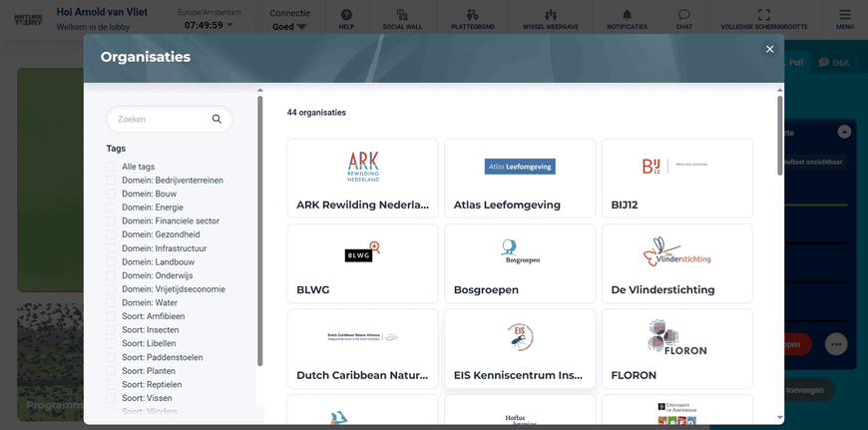This screenshot has height=430, width=868.
Task: Check Domein: Onderwijs tag
Action: [x=111, y=275]
